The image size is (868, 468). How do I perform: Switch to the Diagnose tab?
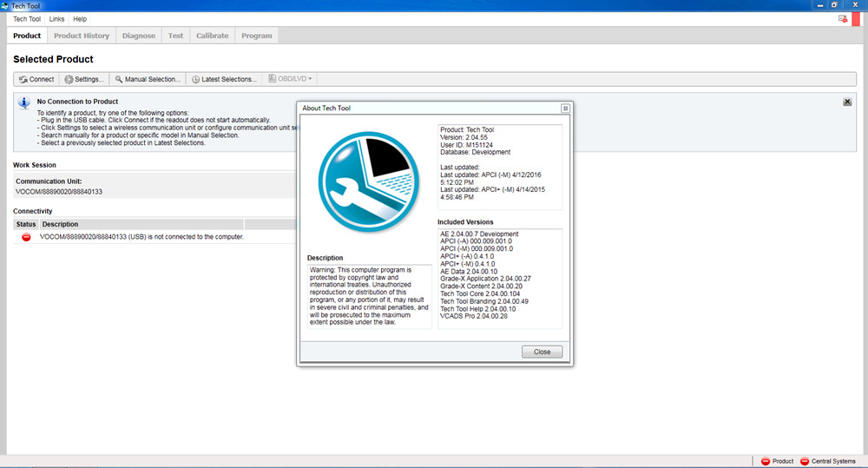click(138, 36)
